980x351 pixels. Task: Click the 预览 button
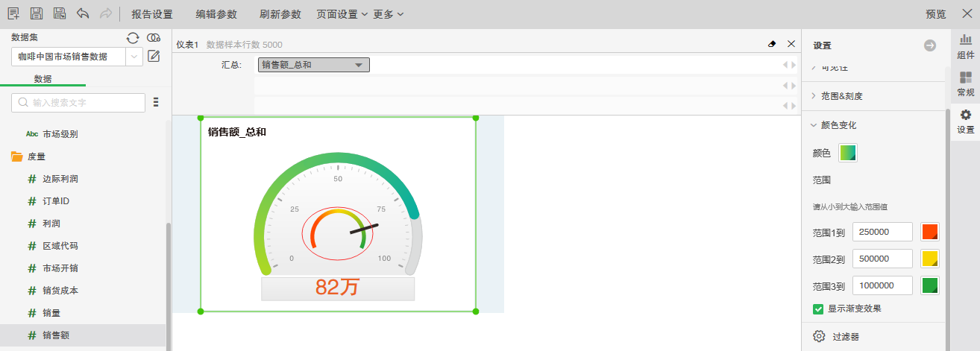tap(935, 14)
